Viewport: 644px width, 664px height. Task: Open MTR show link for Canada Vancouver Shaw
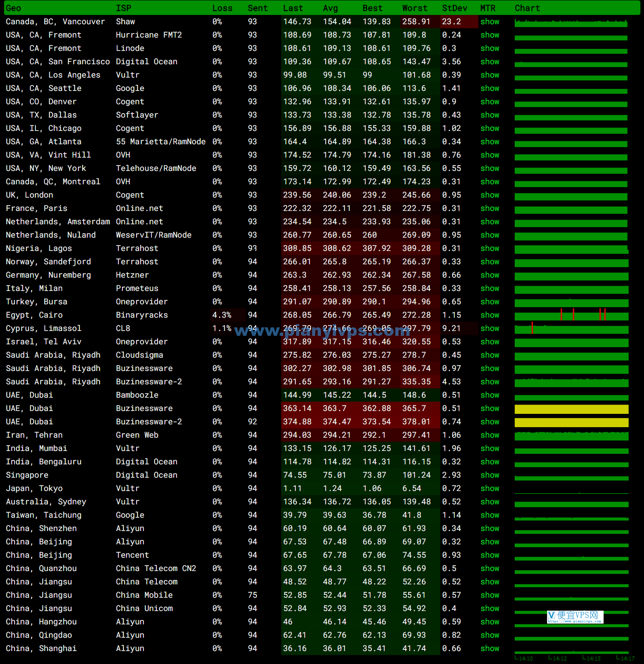(490, 22)
